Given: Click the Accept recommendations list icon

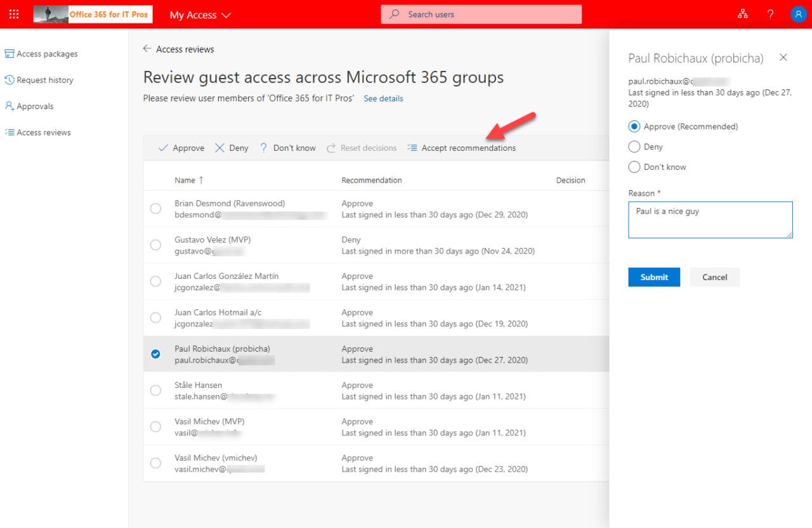Looking at the screenshot, I should tap(412, 148).
